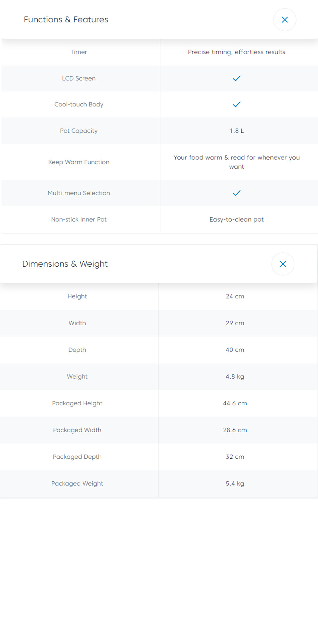
Task: Click the 1.8 L pot capacity value
Action: coord(236,131)
